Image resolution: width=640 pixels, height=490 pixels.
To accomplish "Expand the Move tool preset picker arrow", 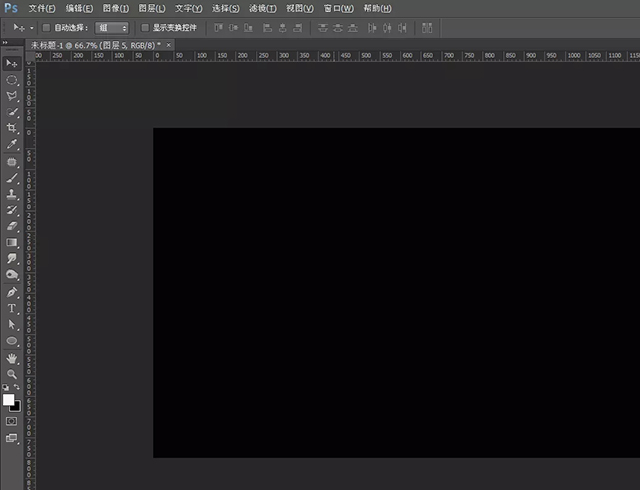I will (32, 28).
